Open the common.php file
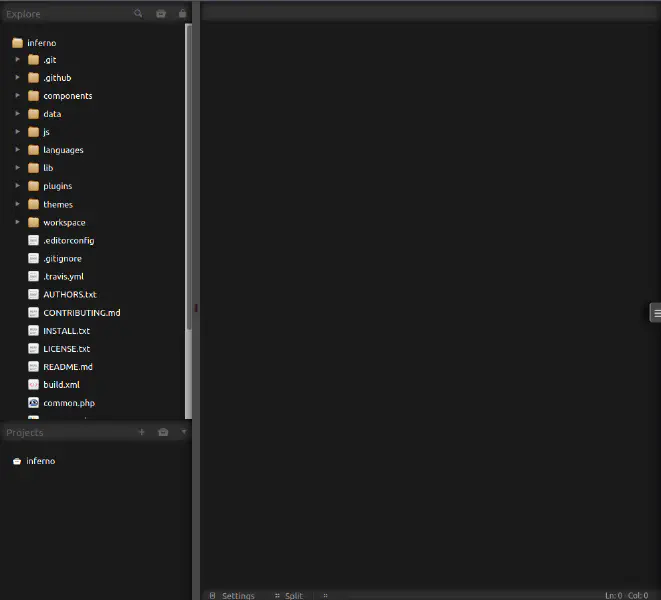The image size is (661, 600). [x=68, y=403]
